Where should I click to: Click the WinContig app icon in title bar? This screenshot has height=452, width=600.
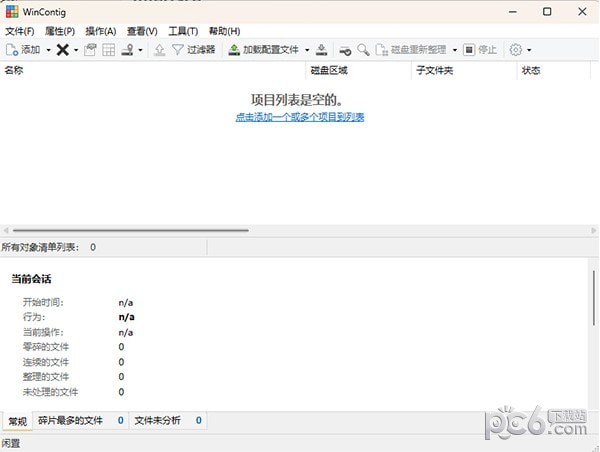12,12
